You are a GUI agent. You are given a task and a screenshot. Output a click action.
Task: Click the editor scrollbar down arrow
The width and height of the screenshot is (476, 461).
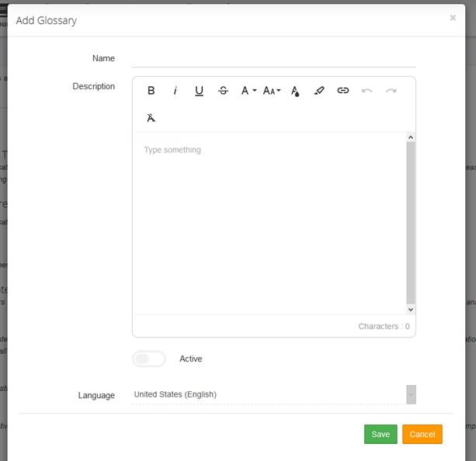point(411,309)
